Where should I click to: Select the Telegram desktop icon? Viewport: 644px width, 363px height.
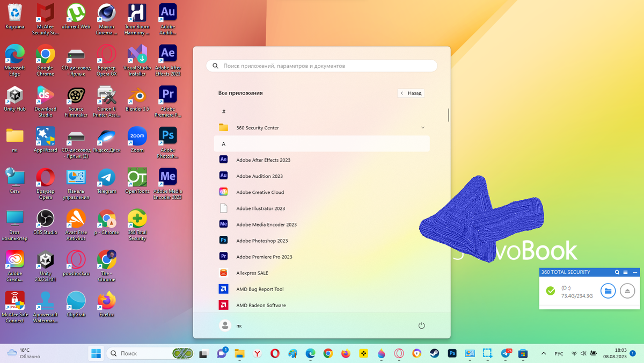[x=106, y=181]
